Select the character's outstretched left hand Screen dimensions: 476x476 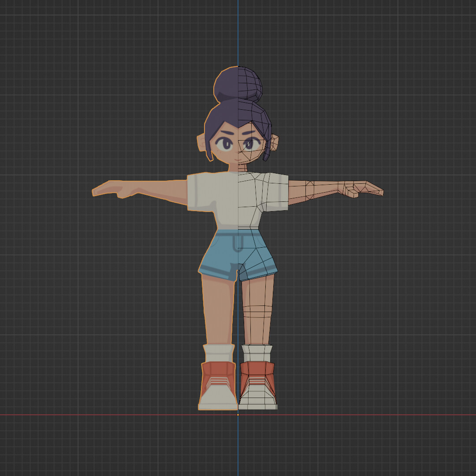110,190
